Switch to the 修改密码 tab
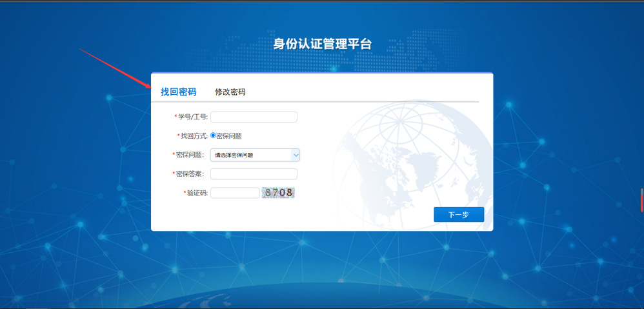 point(230,92)
